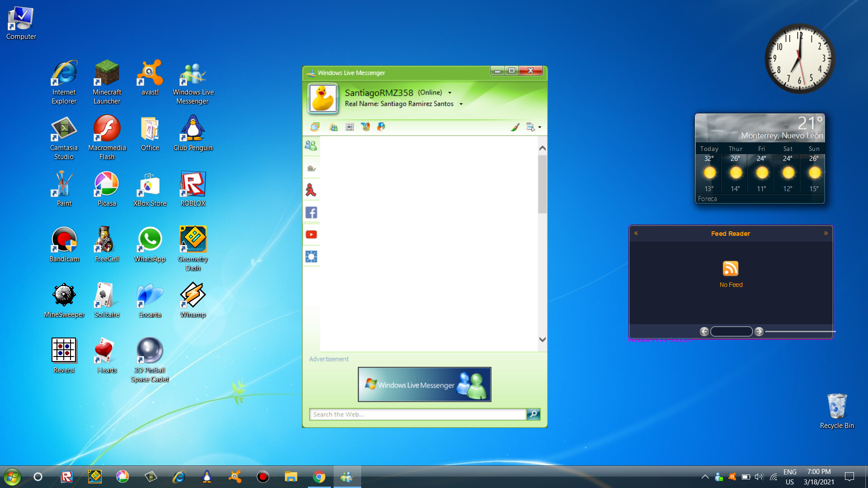Open the action center notification icon
868x488 pixels.
click(x=849, y=477)
